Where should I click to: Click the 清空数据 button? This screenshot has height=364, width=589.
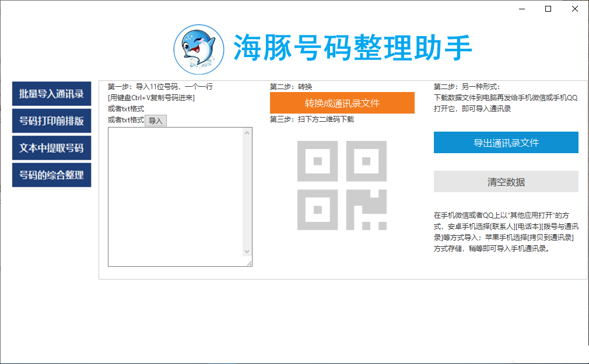pyautogui.click(x=506, y=182)
